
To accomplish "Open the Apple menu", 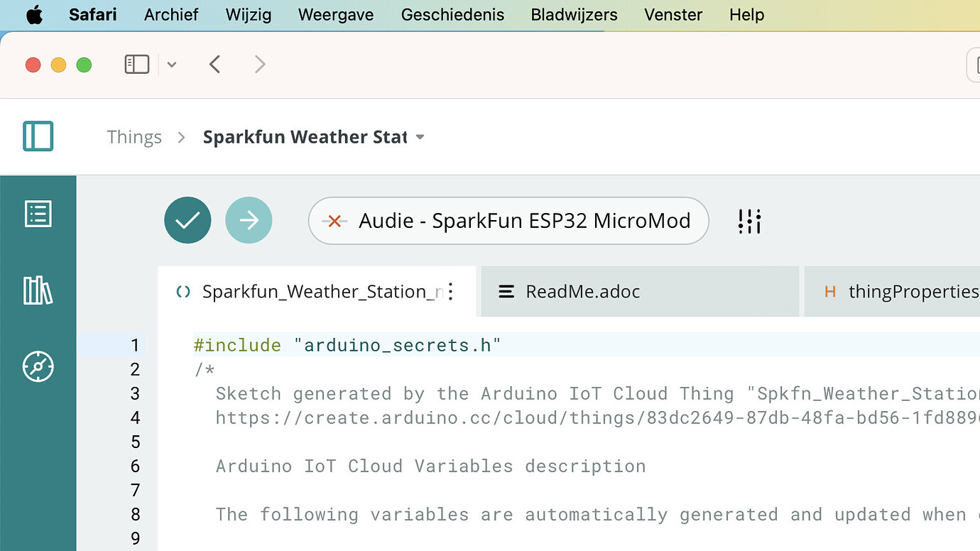I will pyautogui.click(x=35, y=14).
